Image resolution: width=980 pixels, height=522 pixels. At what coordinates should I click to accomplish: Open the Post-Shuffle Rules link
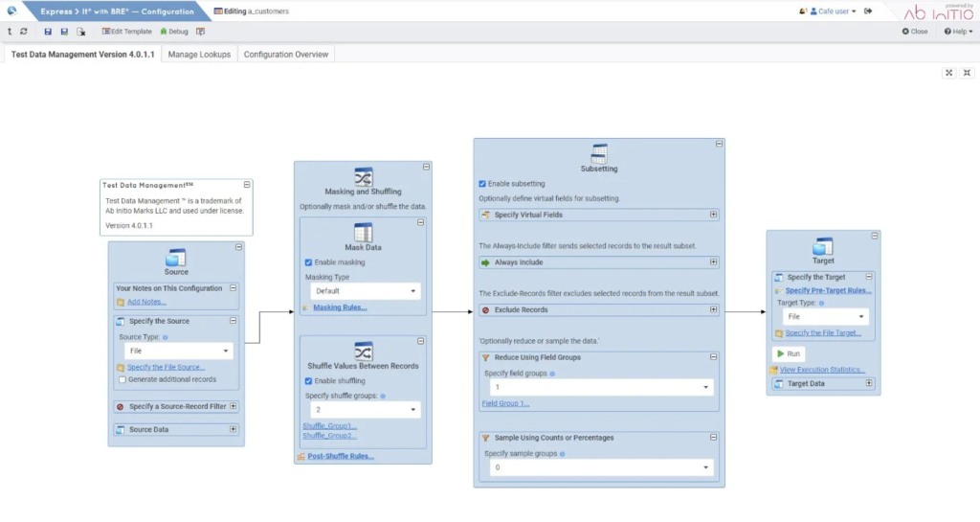[x=341, y=456]
